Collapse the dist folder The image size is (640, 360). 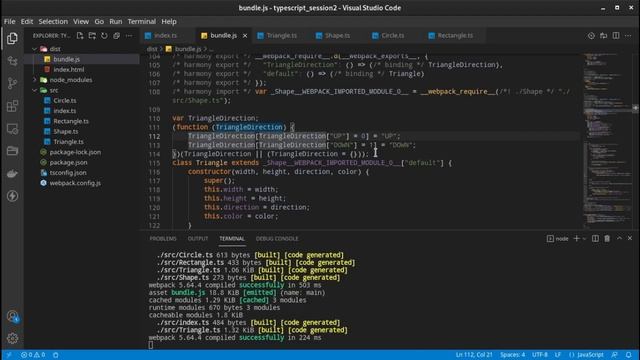coord(35,49)
